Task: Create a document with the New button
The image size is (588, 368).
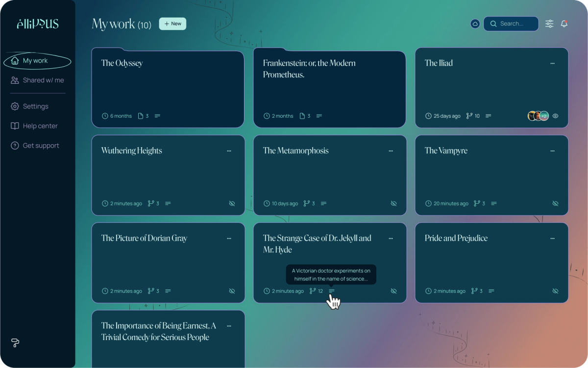Action: pyautogui.click(x=172, y=24)
